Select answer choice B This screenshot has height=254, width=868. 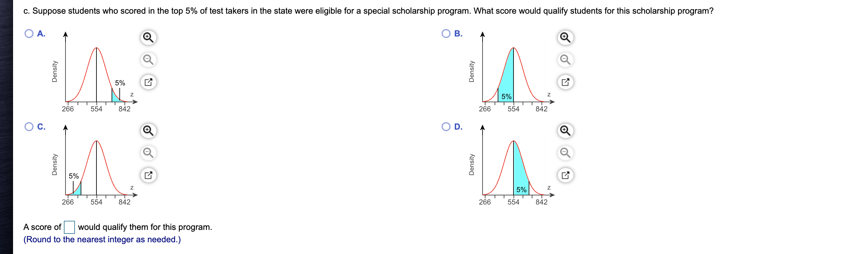[x=446, y=34]
